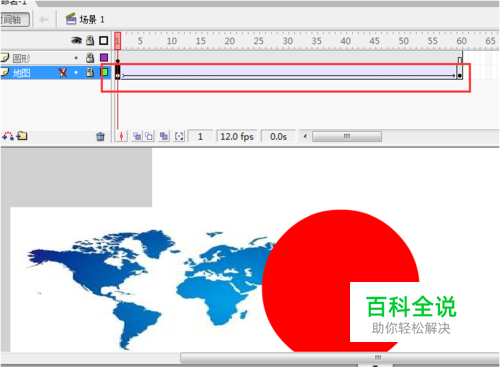The image size is (500, 367).
Task: Click the stage horizontal scrollbar
Action: pyautogui.click(x=339, y=358)
